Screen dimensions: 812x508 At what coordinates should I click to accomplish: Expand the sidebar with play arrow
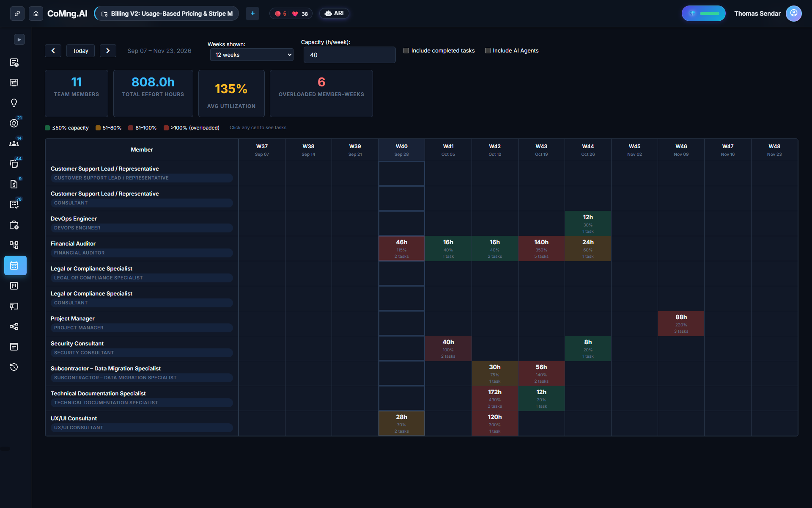coord(19,39)
